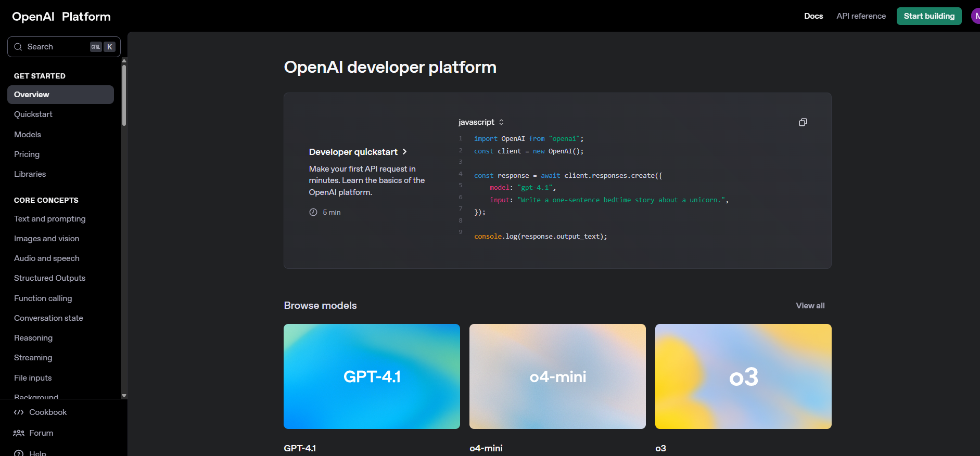Click the CORE CONCEPTS section heading
The height and width of the screenshot is (456, 980).
point(46,200)
